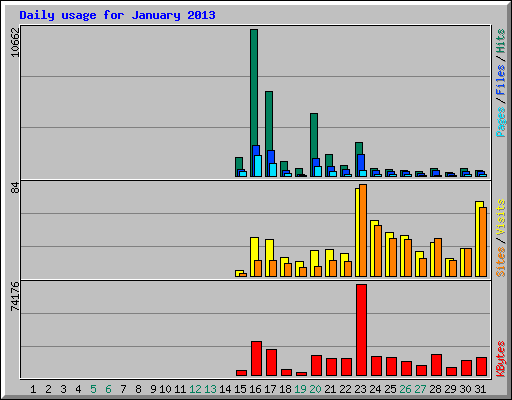Click the orange sites bar for day 23
The image size is (512, 400).
click(363, 230)
